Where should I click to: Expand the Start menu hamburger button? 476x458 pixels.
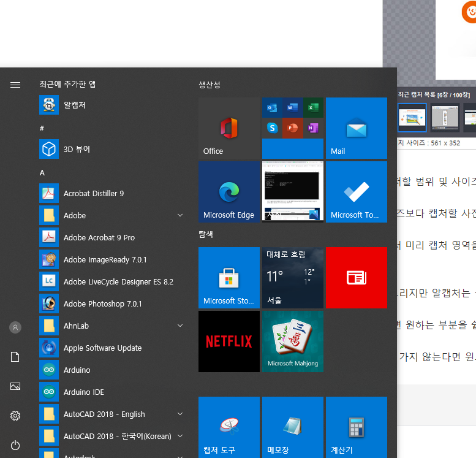coord(15,85)
